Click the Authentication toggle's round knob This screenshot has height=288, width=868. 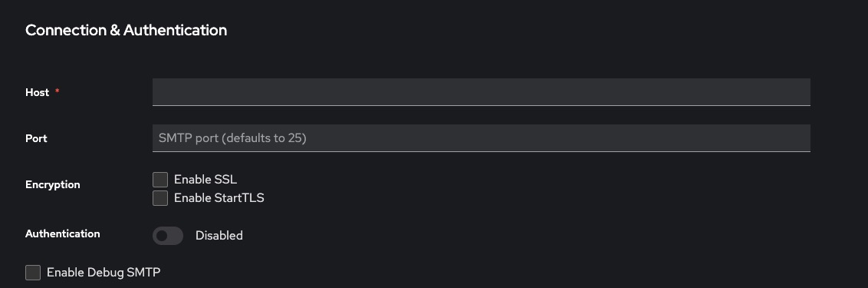(x=162, y=236)
